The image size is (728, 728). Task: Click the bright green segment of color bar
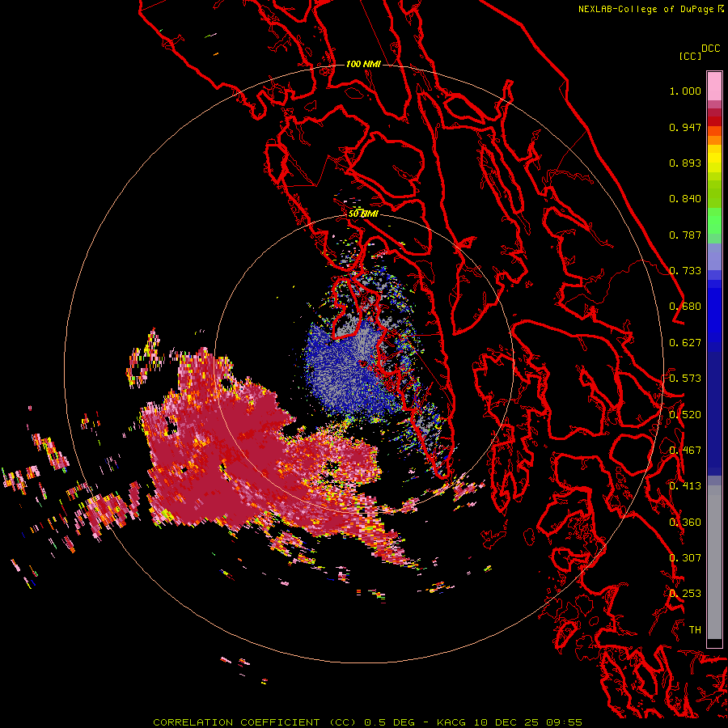(x=714, y=221)
